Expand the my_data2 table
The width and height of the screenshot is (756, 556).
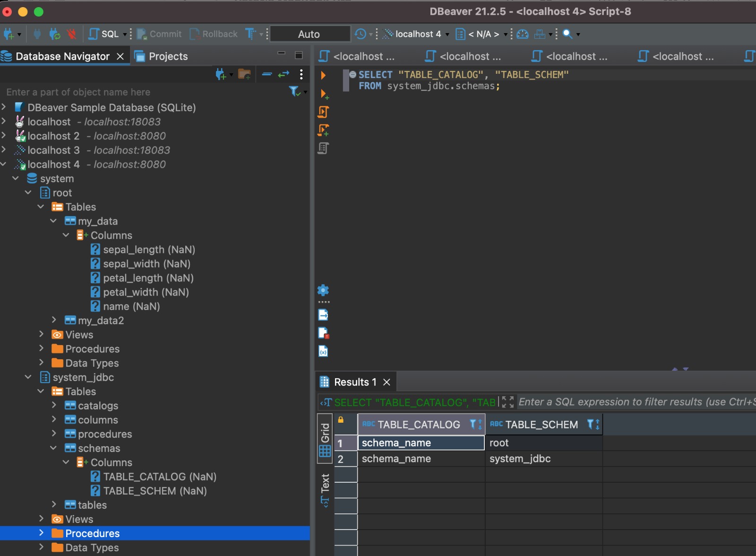[x=53, y=320]
